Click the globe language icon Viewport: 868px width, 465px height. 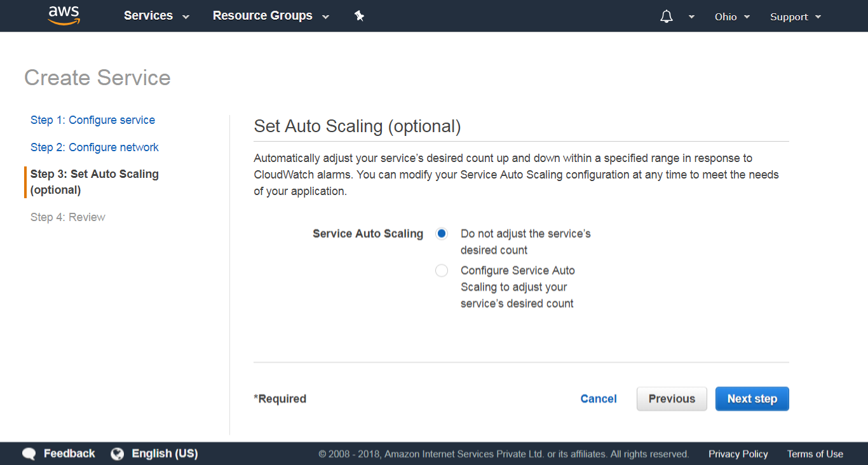(117, 454)
